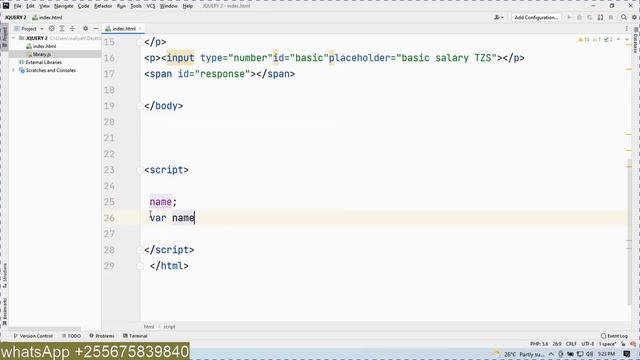Viewport: 640px width, 360px height.
Task: Click cursor position in status bar
Action: click(x=557, y=344)
